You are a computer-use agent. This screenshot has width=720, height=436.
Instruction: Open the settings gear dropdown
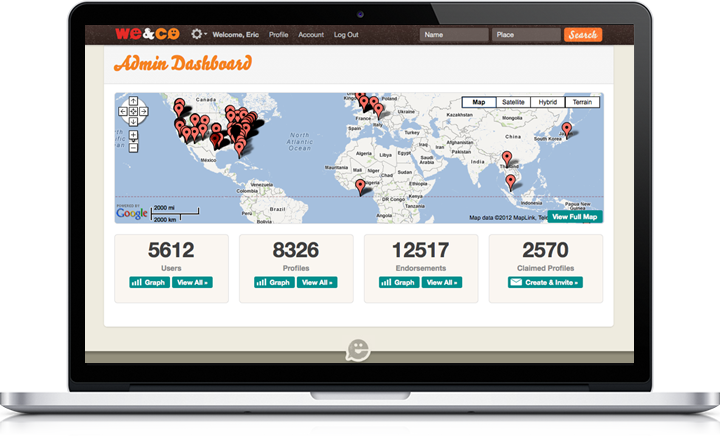198,35
